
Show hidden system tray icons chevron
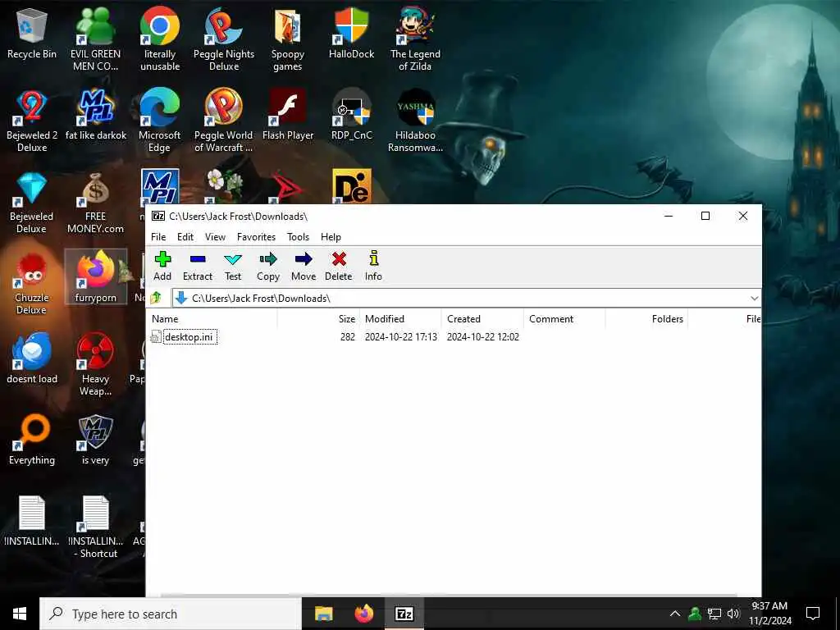675,614
